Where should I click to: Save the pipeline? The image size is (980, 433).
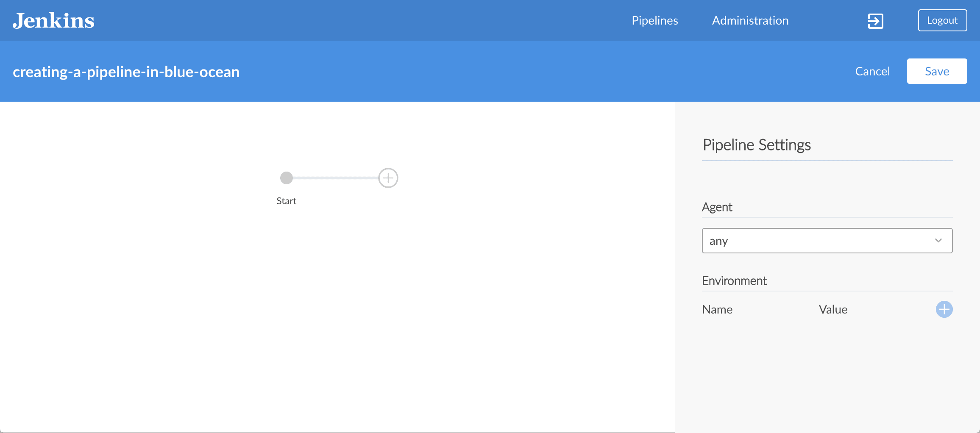pos(937,71)
